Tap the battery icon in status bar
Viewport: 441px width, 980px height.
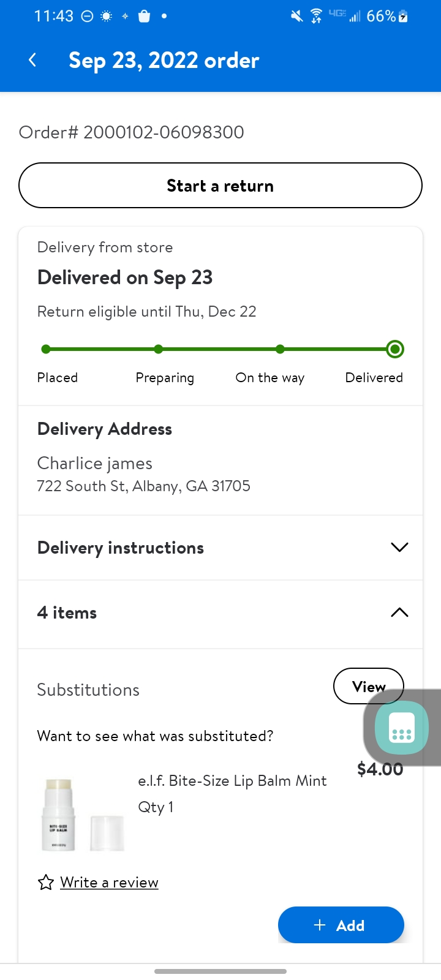pos(403,17)
